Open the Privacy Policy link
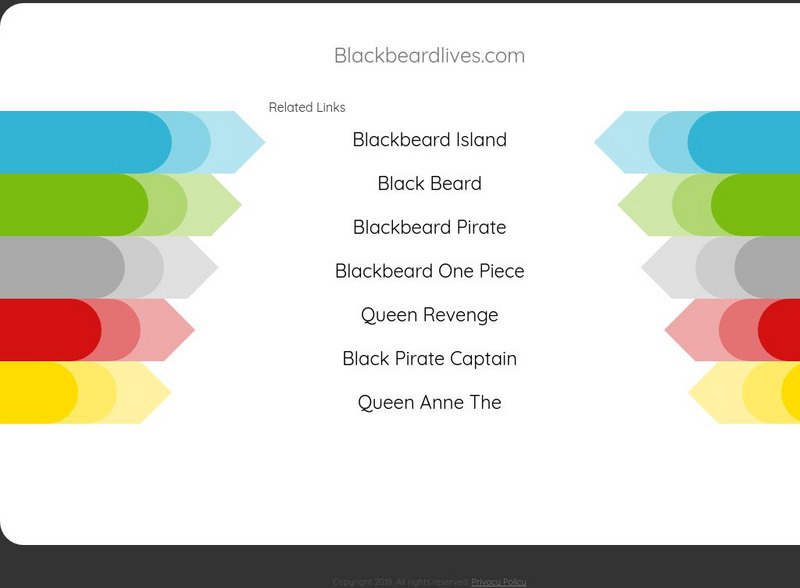The height and width of the screenshot is (588, 800). [498, 581]
